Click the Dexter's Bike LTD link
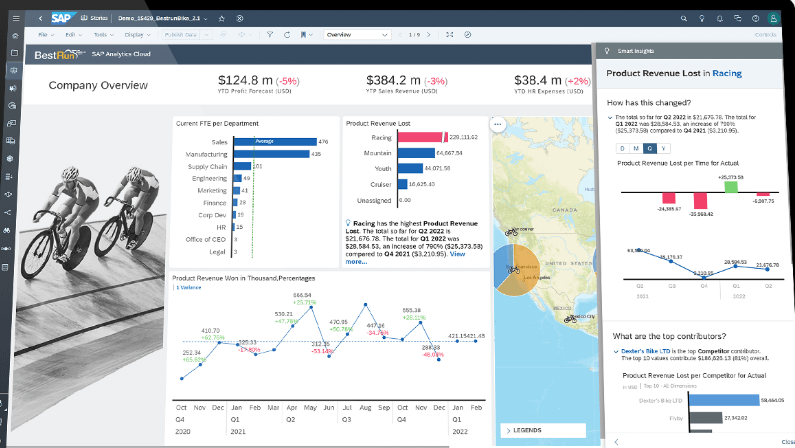 point(645,351)
